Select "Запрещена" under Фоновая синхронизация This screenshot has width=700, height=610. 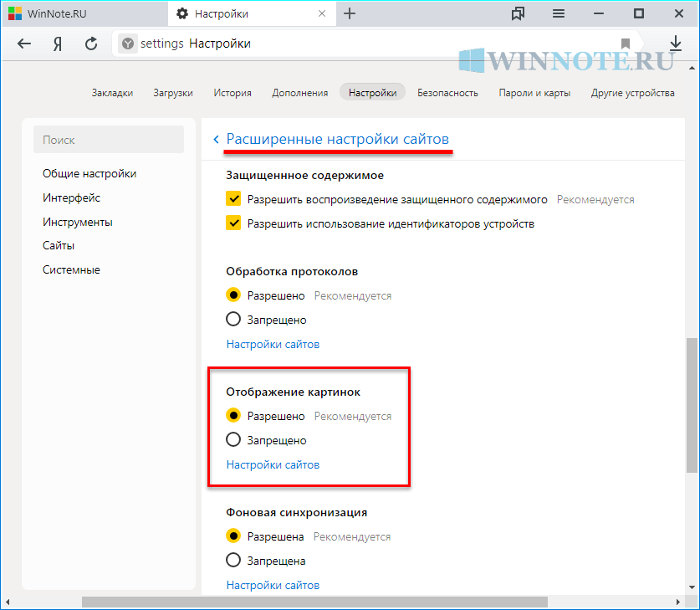coord(233,561)
